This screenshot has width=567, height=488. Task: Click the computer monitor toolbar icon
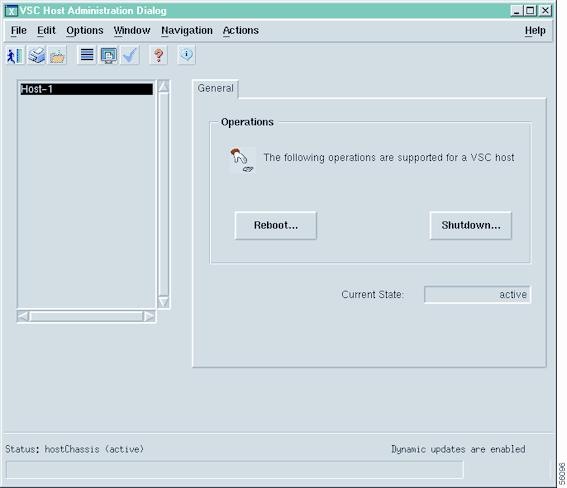pyautogui.click(x=108, y=55)
